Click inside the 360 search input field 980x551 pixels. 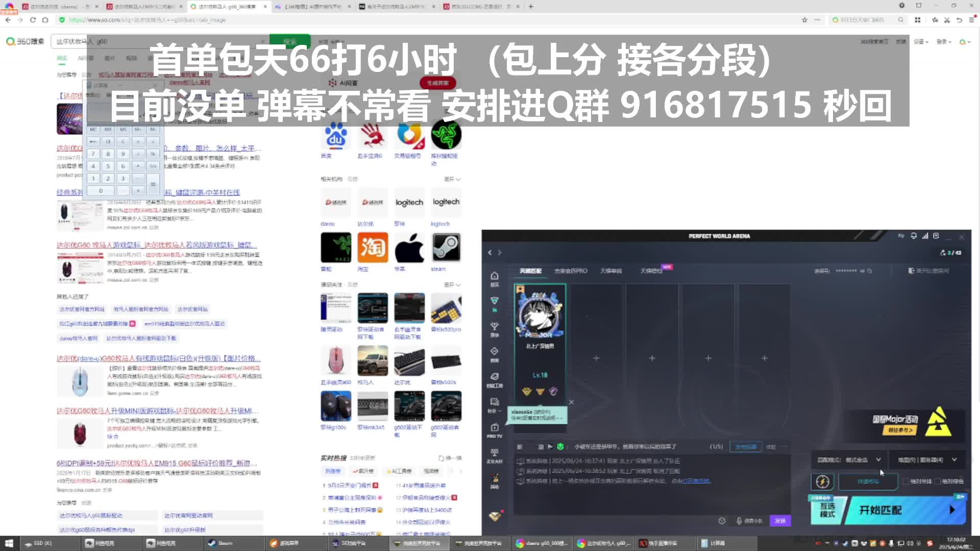(x=153, y=41)
